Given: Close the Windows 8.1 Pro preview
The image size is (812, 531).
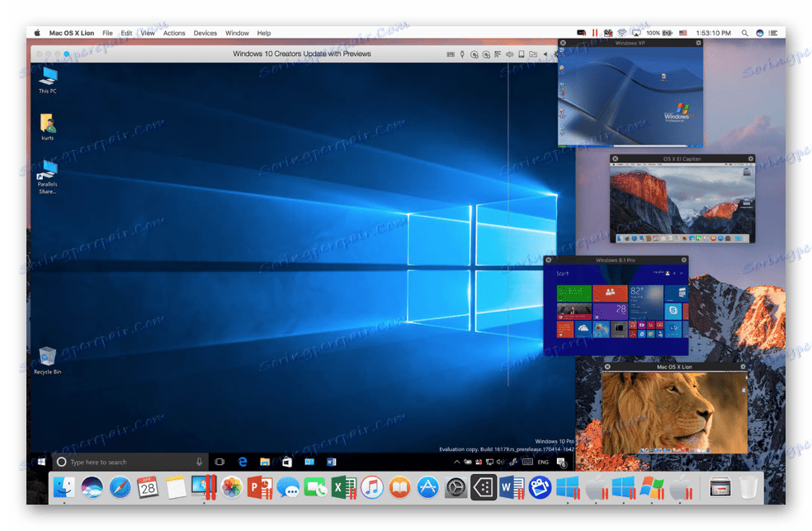Looking at the screenshot, I should [549, 260].
